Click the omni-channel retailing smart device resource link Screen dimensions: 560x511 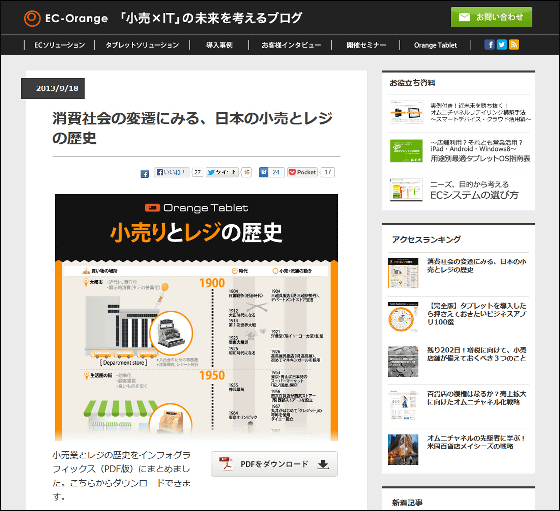[x=480, y=112]
